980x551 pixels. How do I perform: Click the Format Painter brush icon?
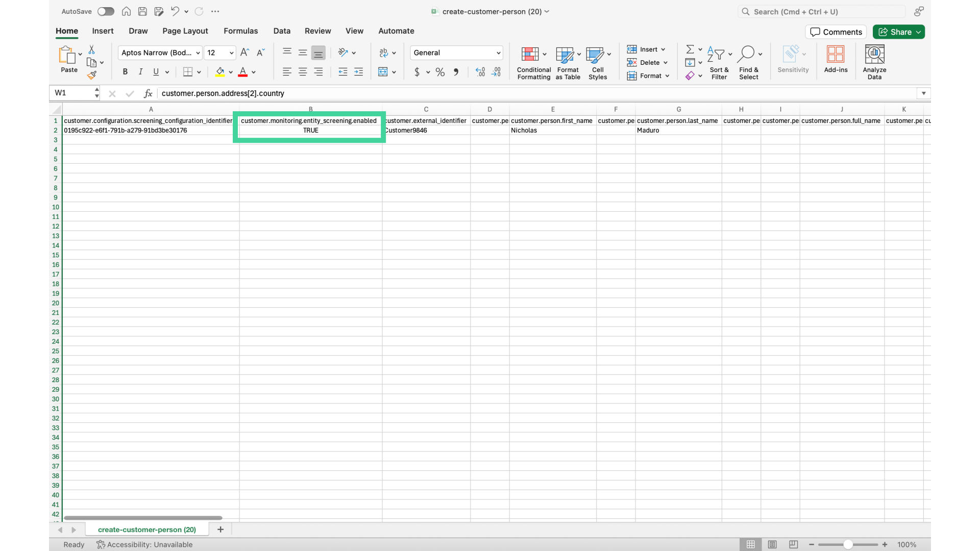pos(92,76)
